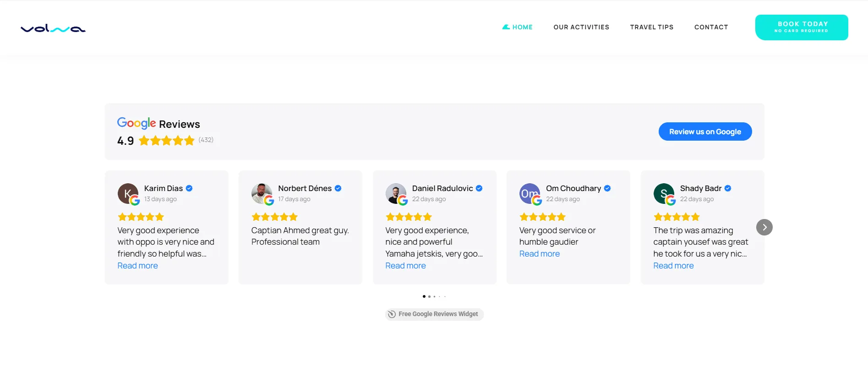Click verified badge beside Shady Badr
868x383 pixels.
coord(728,188)
